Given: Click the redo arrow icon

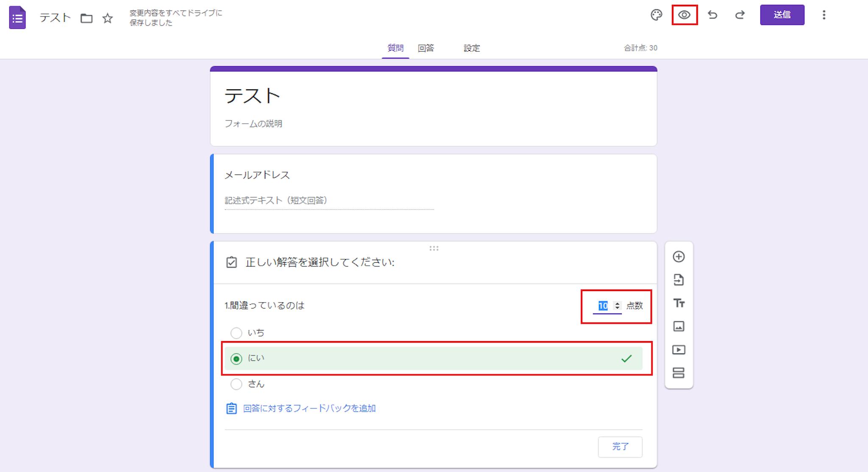Looking at the screenshot, I should (x=740, y=15).
